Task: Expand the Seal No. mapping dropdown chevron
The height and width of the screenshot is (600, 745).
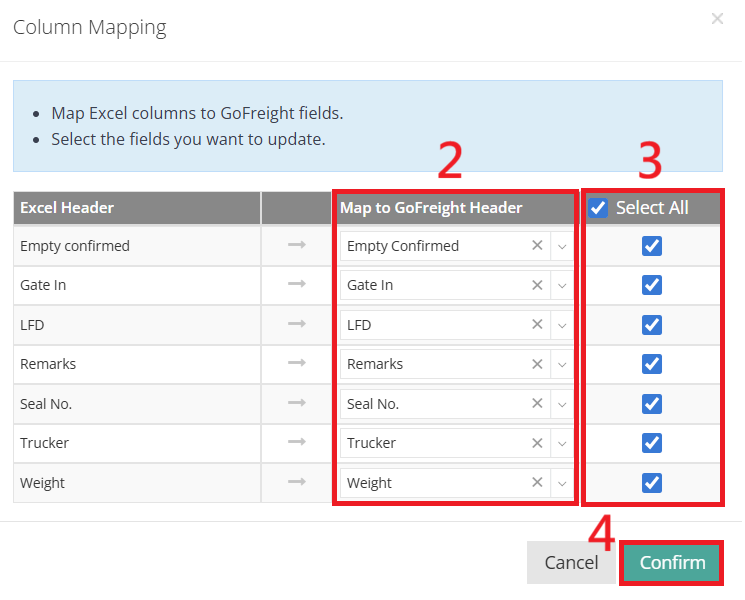Action: click(562, 404)
